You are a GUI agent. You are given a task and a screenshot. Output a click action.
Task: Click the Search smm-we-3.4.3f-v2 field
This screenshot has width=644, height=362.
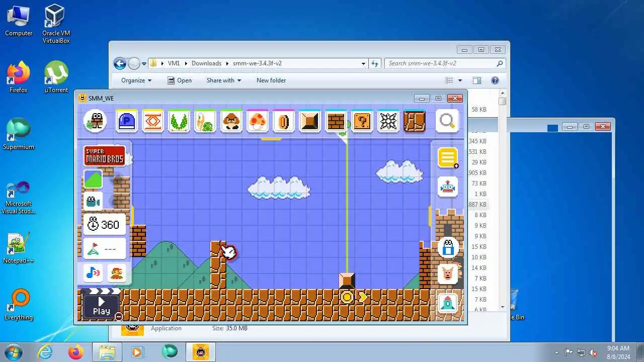pos(445,63)
